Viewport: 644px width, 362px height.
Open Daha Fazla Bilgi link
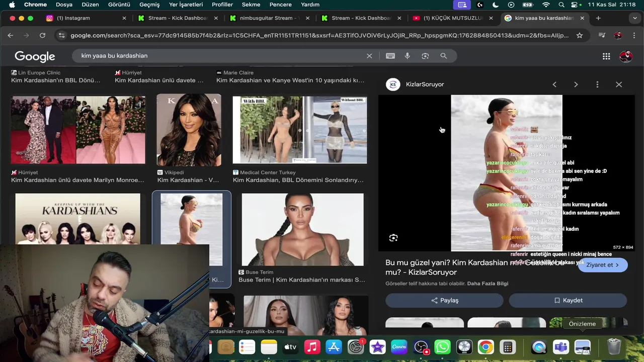488,284
